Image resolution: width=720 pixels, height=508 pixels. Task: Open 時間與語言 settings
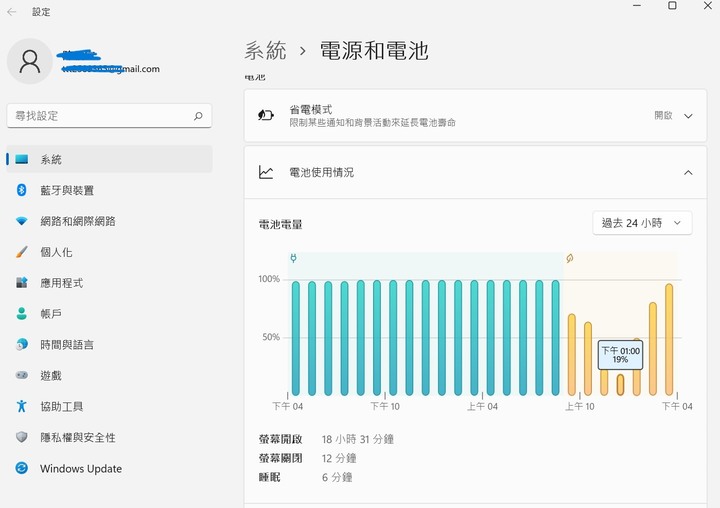click(x=109, y=344)
